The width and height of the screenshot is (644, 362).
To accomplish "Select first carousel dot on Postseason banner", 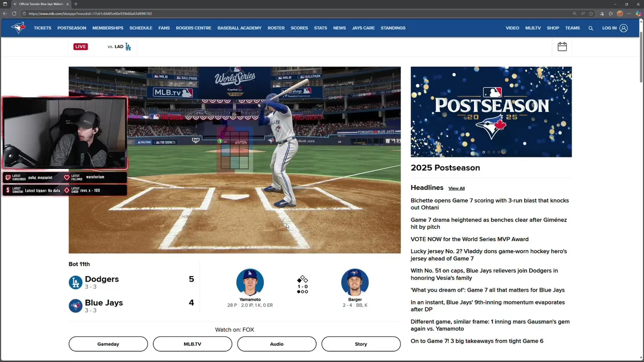I will pyautogui.click(x=484, y=152).
